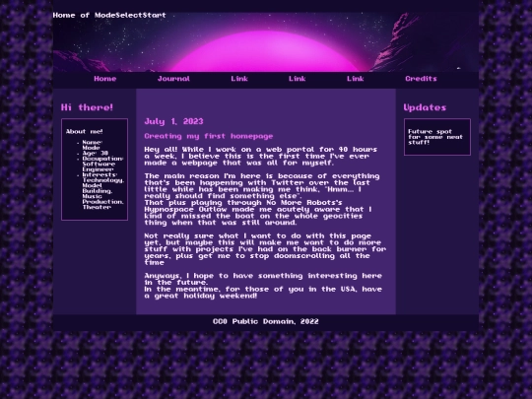Image resolution: width=532 pixels, height=399 pixels.
Task: Click the 'Future spot for some neat stuff!' box
Action: pyautogui.click(x=437, y=137)
